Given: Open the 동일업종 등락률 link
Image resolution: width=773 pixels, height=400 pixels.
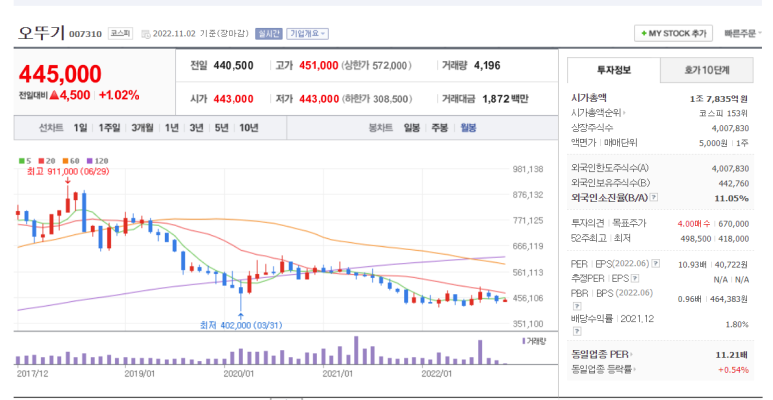Looking at the screenshot, I should (x=604, y=369).
